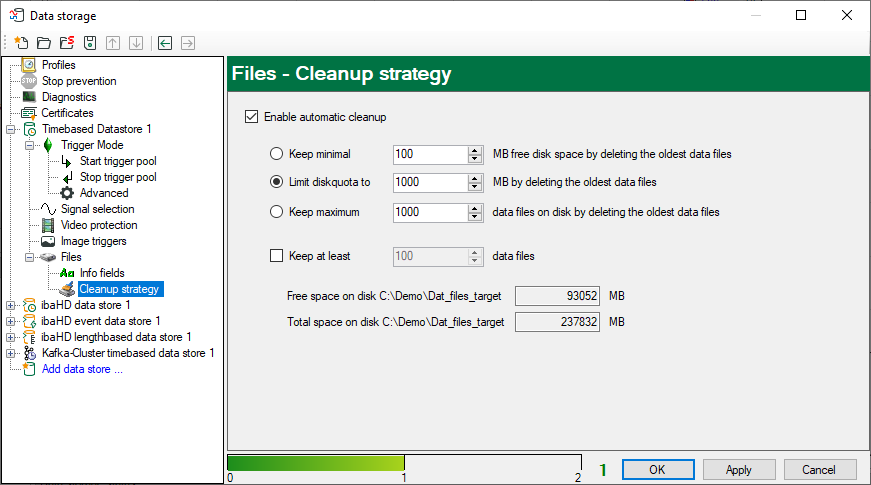
Task: Increase Keep maximum value with up spinner
Action: point(474,208)
